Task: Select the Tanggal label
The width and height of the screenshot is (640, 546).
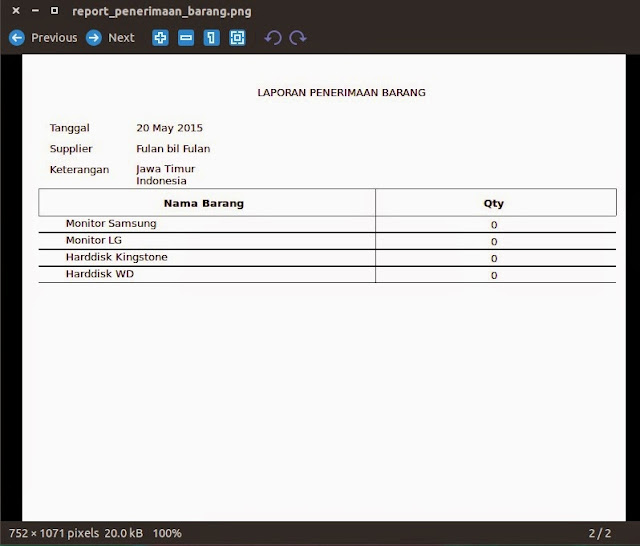Action: [x=69, y=128]
